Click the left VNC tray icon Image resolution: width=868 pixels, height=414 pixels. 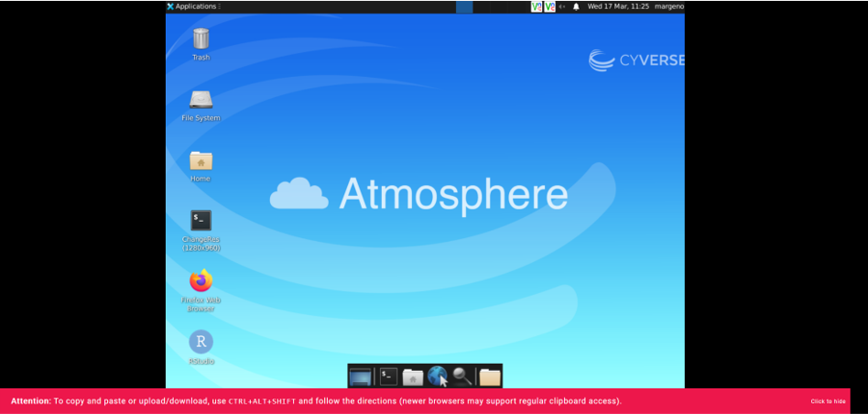click(537, 6)
